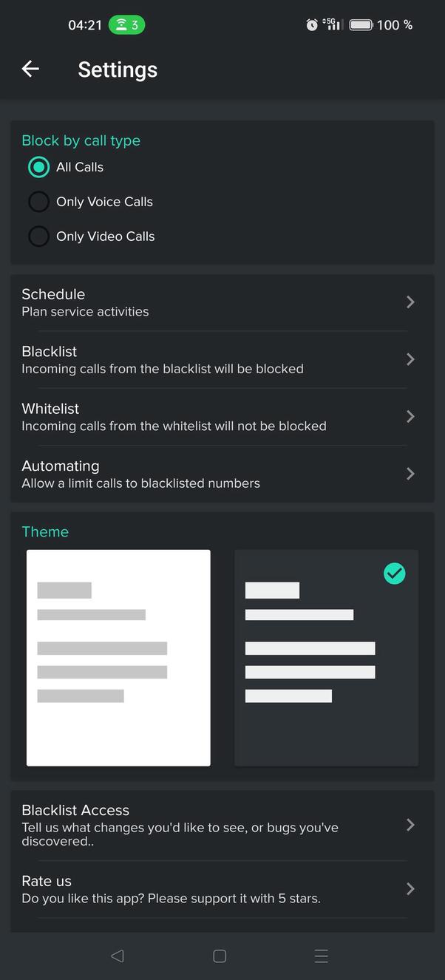This screenshot has height=980, width=445.
Task: Tap the back navigation triangle button
Action: 117,955
